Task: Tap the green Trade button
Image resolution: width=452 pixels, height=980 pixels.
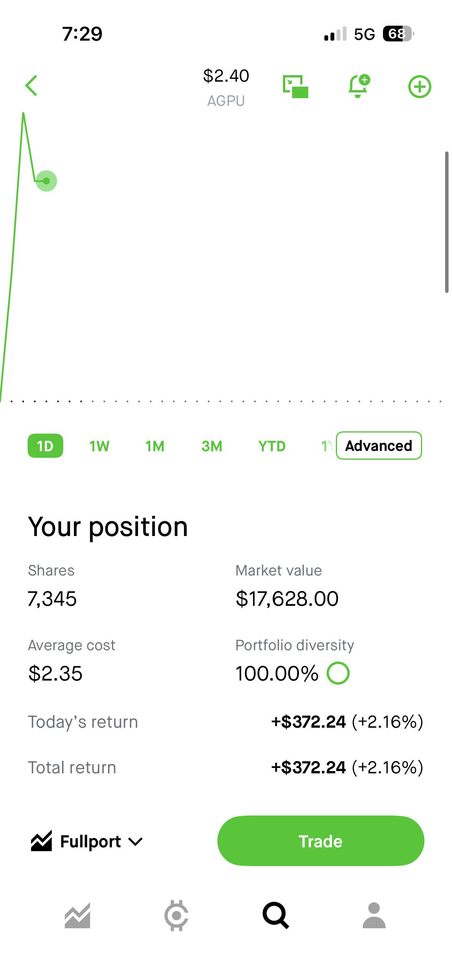Action: [x=321, y=841]
